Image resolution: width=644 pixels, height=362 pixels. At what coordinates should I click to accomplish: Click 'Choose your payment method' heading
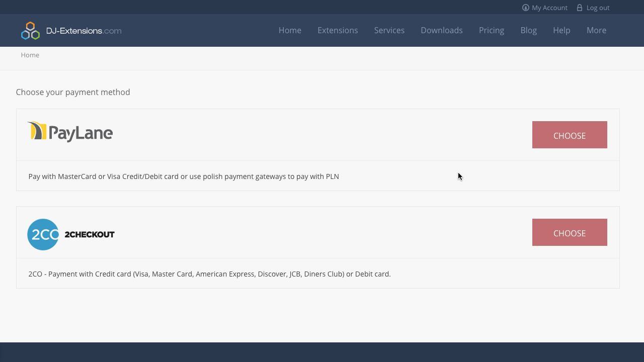(73, 92)
